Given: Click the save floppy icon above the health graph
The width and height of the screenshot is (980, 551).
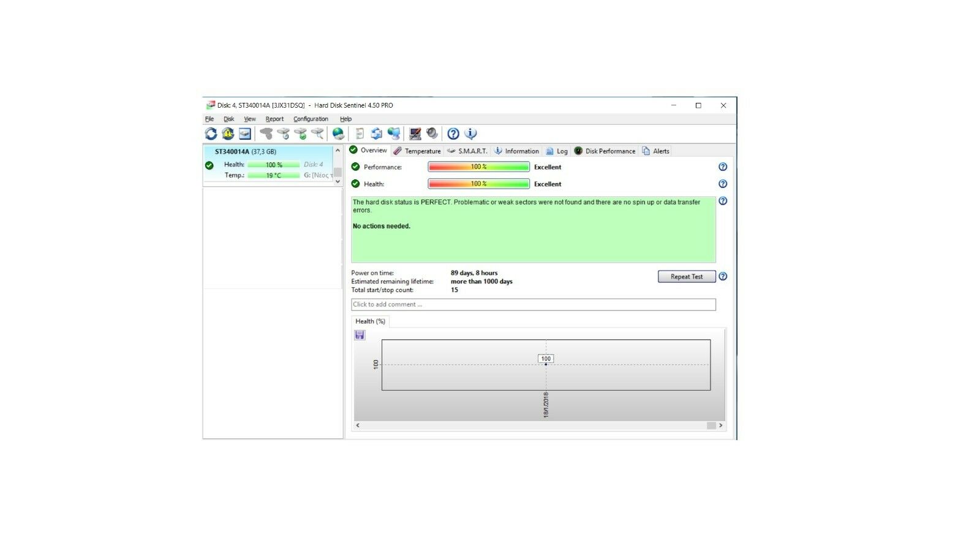Looking at the screenshot, I should pos(360,335).
